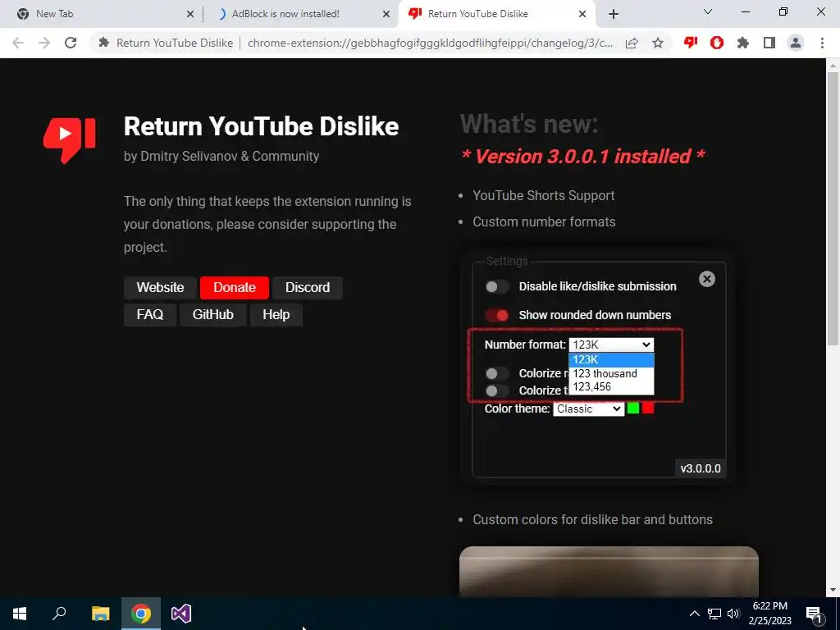The image size is (840, 630).
Task: Click the browser forward arrow
Action: pos(44,43)
